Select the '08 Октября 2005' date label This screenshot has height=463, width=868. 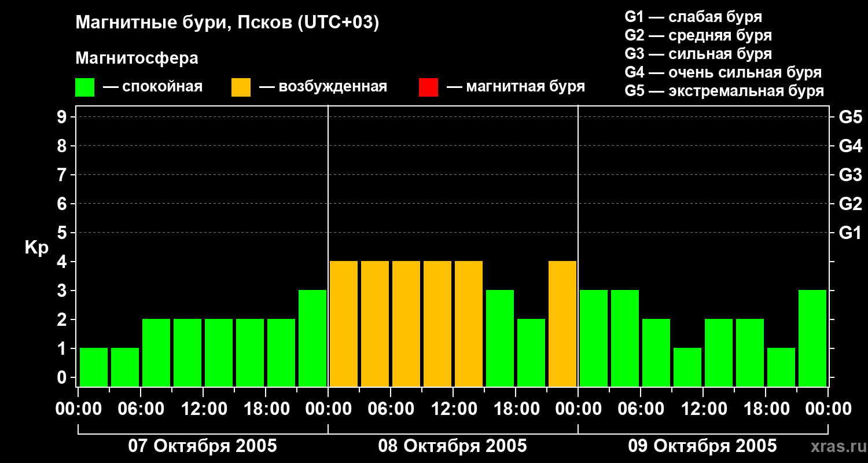[453, 446]
